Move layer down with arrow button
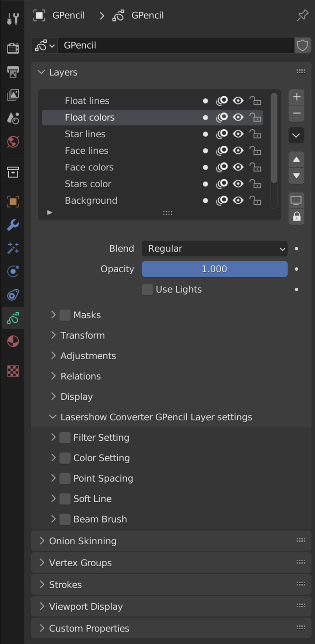The image size is (315, 644). (x=297, y=176)
